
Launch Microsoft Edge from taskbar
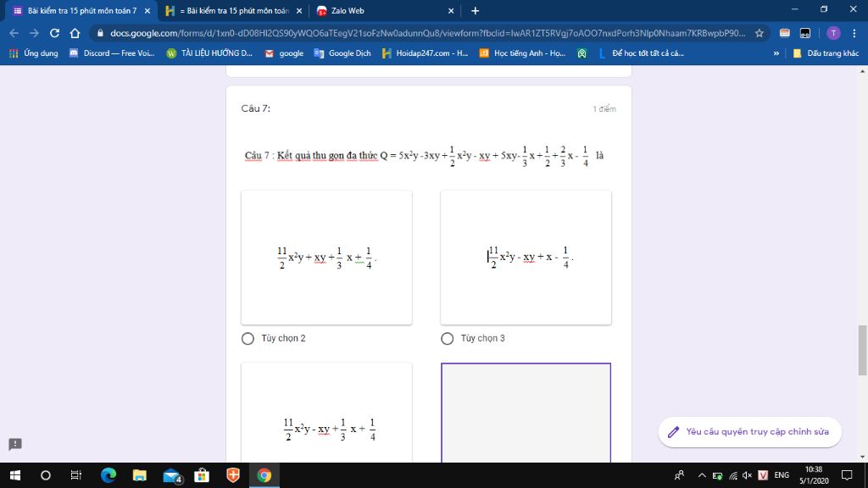pos(108,475)
